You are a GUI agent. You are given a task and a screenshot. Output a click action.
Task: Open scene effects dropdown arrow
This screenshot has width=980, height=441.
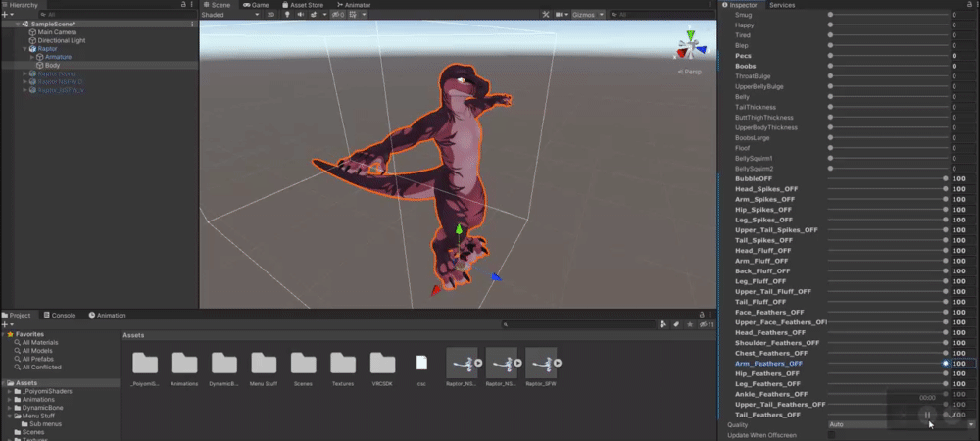[325, 15]
